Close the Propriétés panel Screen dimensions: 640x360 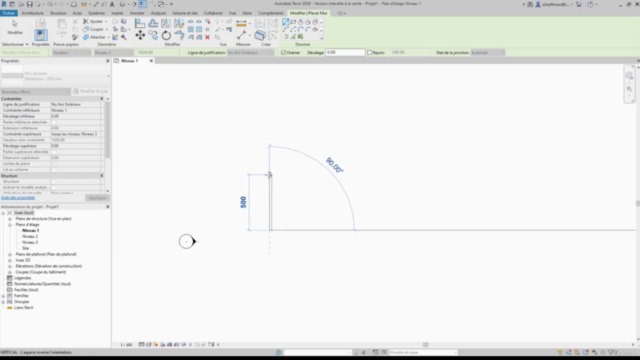click(x=108, y=61)
